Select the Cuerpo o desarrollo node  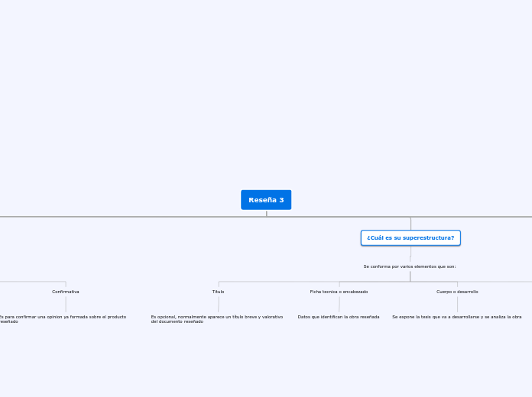click(x=457, y=292)
